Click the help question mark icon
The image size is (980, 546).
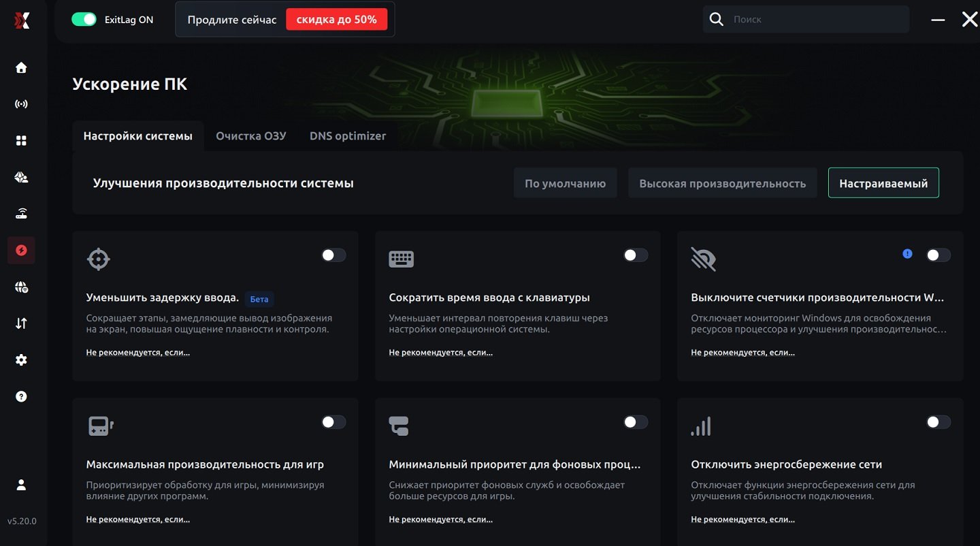click(21, 396)
